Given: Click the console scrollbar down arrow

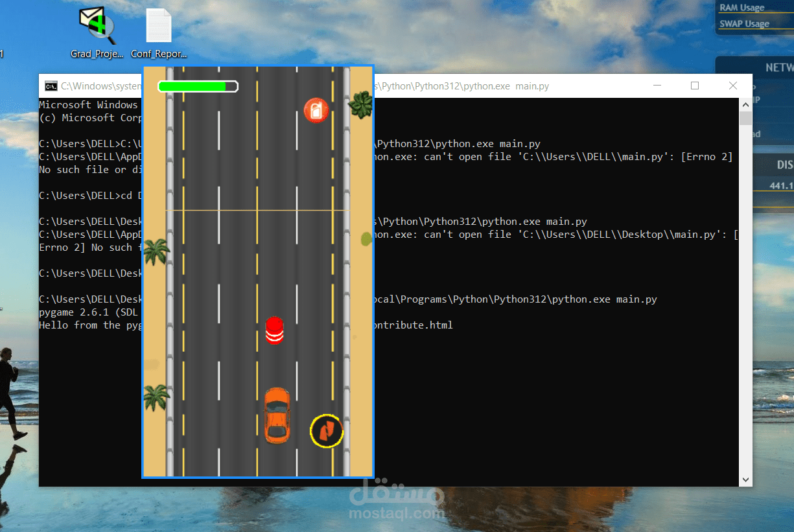Looking at the screenshot, I should pos(746,480).
